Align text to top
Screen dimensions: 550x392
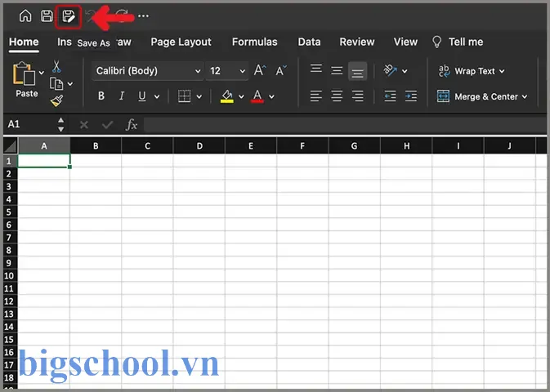[316, 68]
